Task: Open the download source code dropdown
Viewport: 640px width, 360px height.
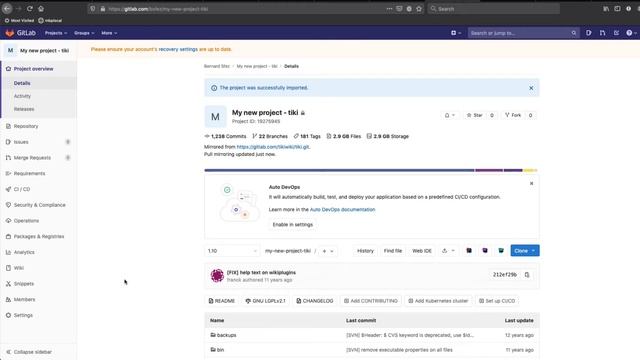Action: click(x=448, y=251)
